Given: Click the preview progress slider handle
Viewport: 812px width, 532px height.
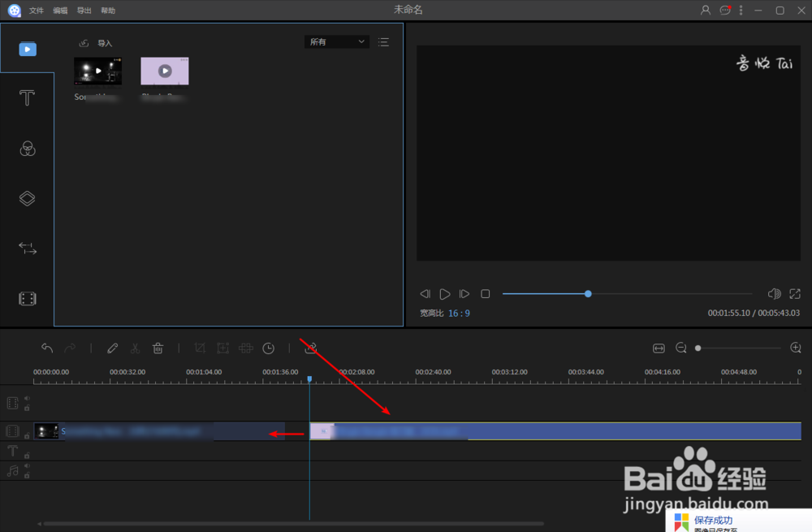Looking at the screenshot, I should pos(588,294).
